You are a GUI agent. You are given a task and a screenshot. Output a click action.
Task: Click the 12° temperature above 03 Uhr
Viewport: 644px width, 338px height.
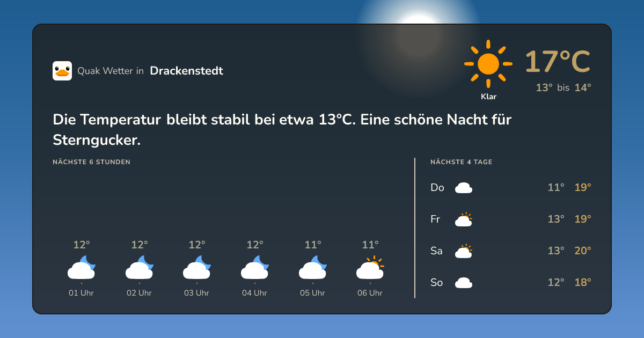click(197, 245)
